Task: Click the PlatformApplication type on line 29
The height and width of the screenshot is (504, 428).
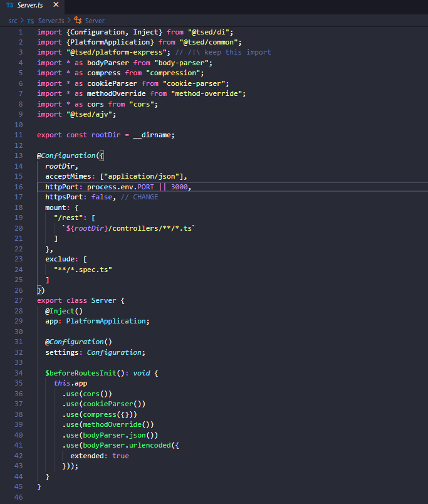Action: click(x=106, y=321)
